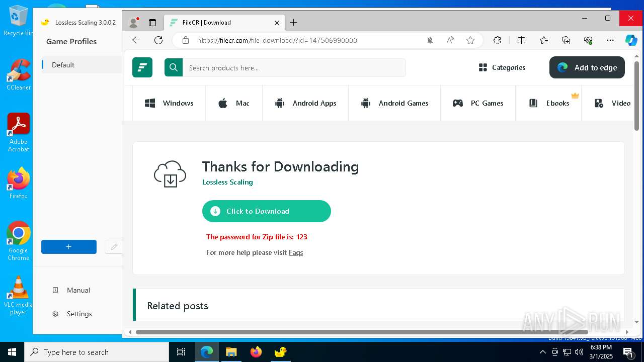Click into the Search products field

pos(294,67)
